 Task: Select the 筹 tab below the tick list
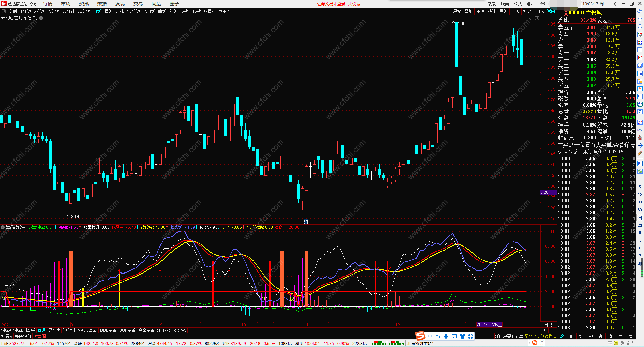point(630,336)
